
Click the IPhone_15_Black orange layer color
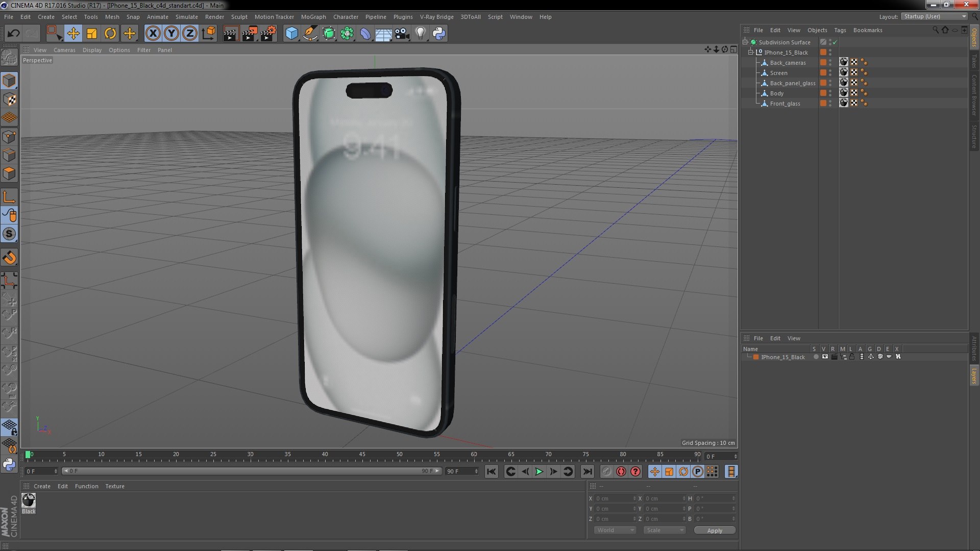pyautogui.click(x=756, y=357)
